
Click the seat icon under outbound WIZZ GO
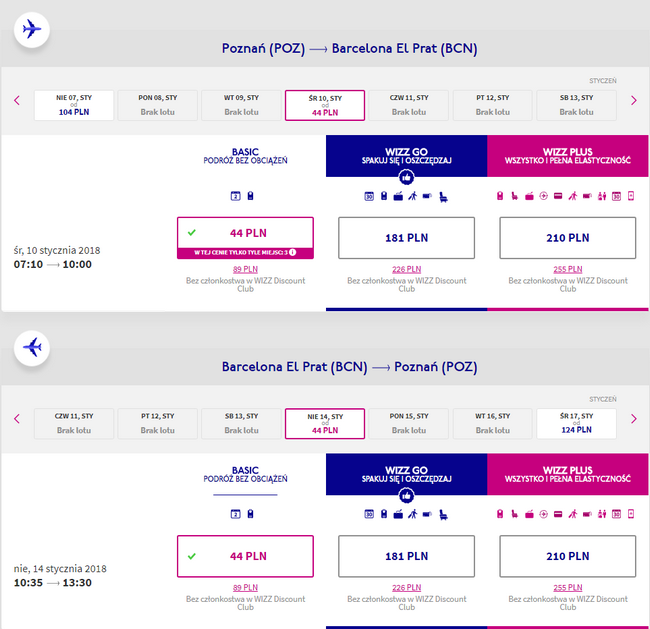click(x=443, y=196)
